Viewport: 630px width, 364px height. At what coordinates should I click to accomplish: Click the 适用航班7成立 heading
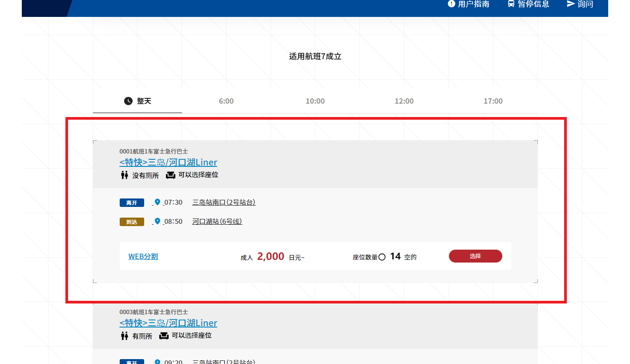(315, 57)
